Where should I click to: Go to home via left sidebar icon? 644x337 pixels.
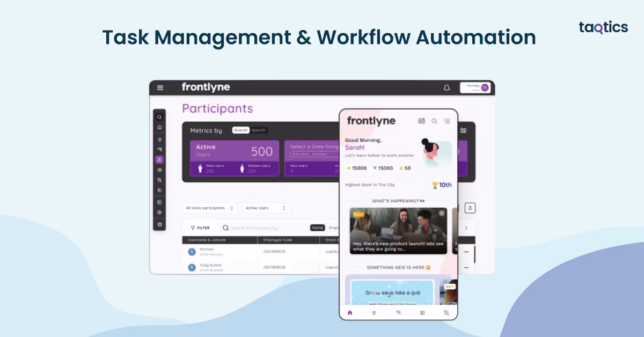[x=159, y=127]
